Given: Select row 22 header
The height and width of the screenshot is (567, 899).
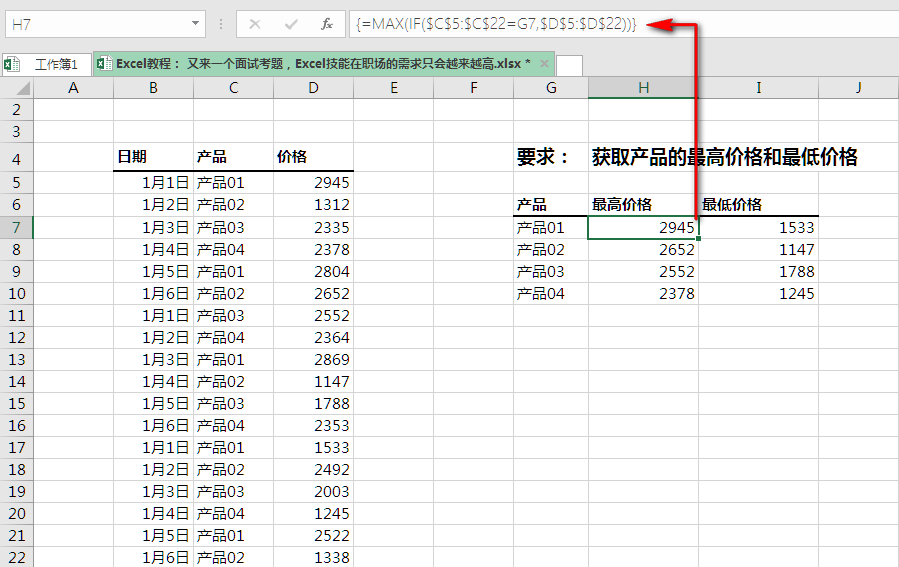Looking at the screenshot, I should click(x=17, y=557).
